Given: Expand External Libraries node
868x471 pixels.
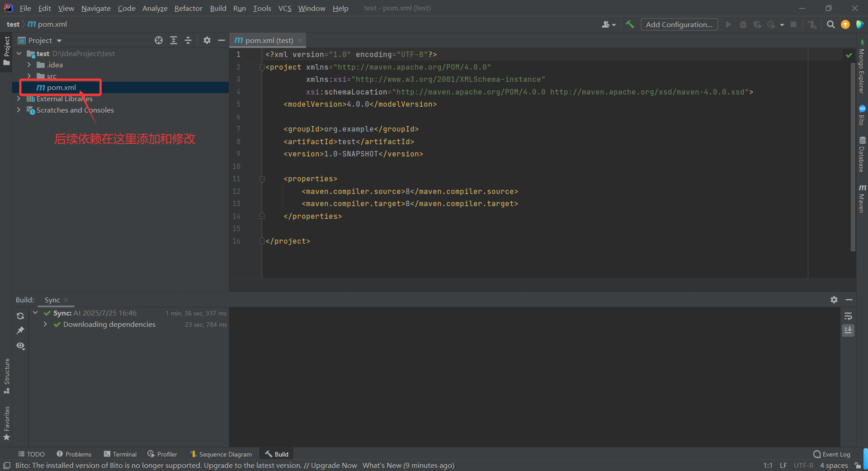Looking at the screenshot, I should [19, 99].
